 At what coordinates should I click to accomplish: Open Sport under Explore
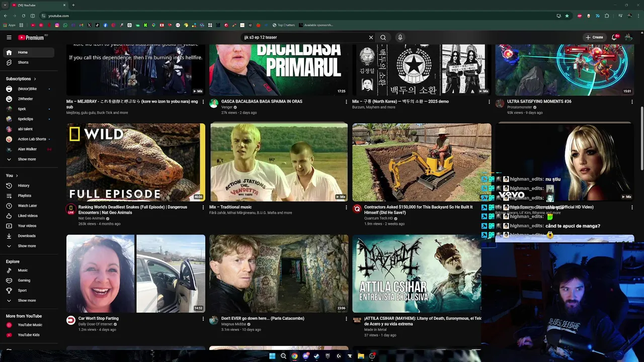tap(29, 291)
